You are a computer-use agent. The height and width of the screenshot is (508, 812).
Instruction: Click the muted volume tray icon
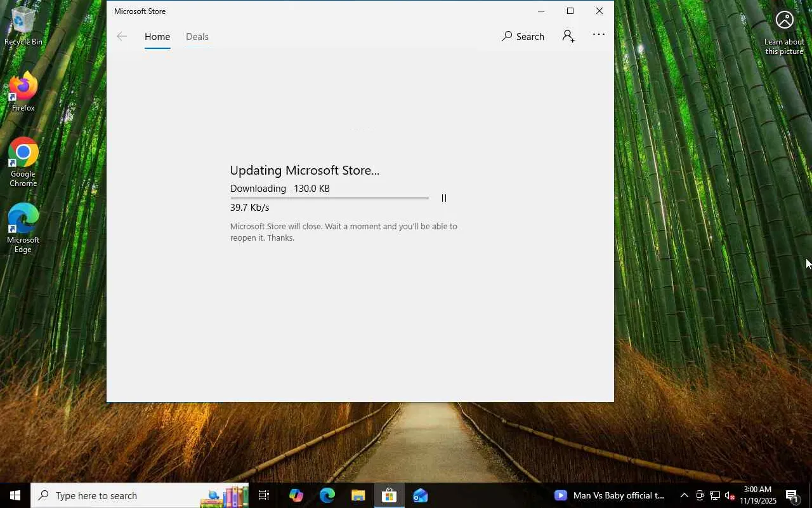click(730, 495)
